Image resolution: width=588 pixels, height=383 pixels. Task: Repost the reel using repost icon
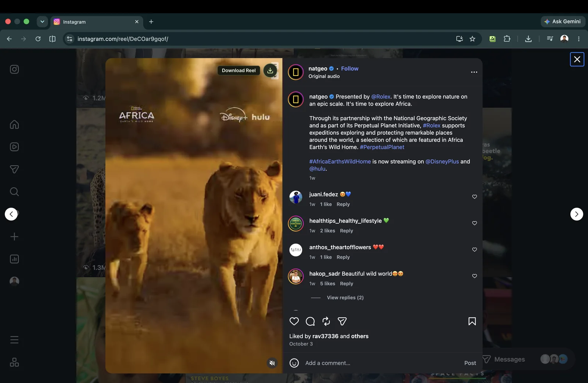click(326, 321)
